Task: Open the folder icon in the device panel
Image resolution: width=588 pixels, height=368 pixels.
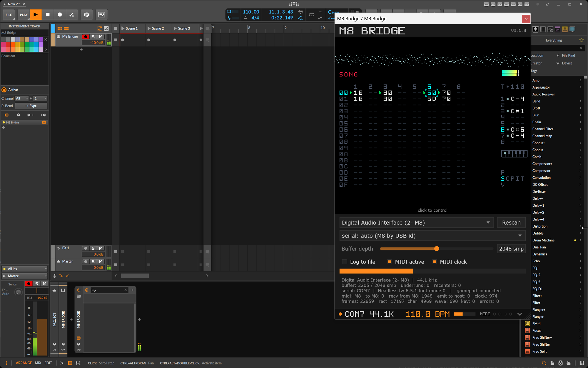Action: pyautogui.click(x=79, y=296)
